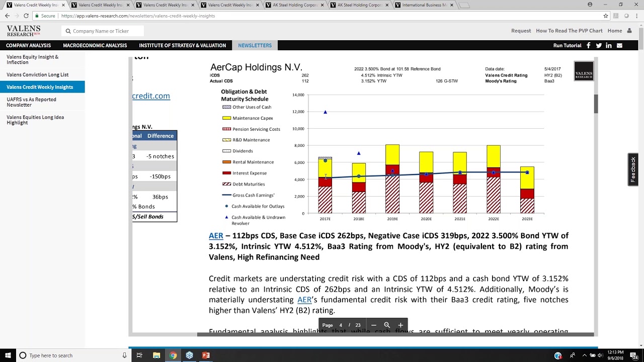Click the Chrome profile avatar icon
644x362 pixels.
tap(590, 5)
